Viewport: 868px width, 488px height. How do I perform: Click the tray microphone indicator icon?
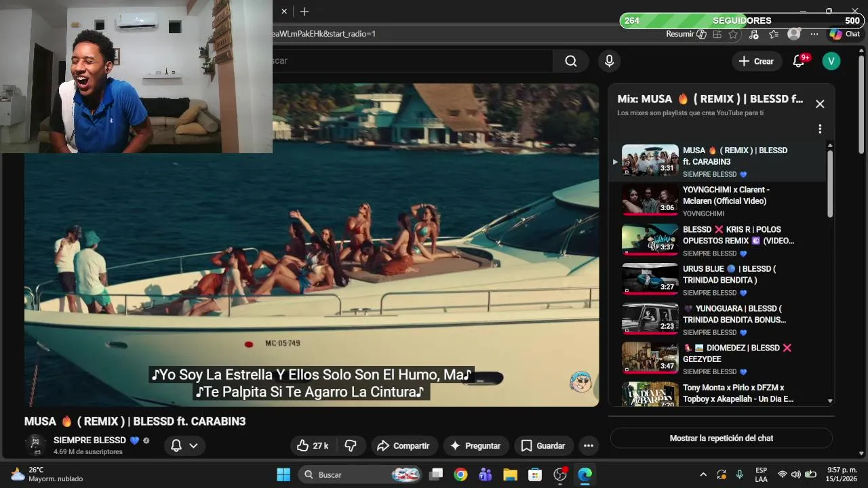(x=740, y=474)
